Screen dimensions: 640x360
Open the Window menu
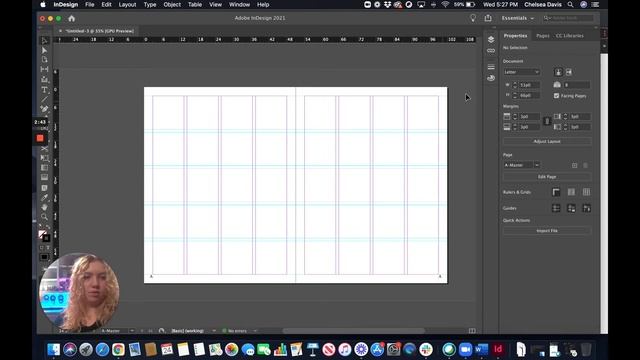click(239, 4)
